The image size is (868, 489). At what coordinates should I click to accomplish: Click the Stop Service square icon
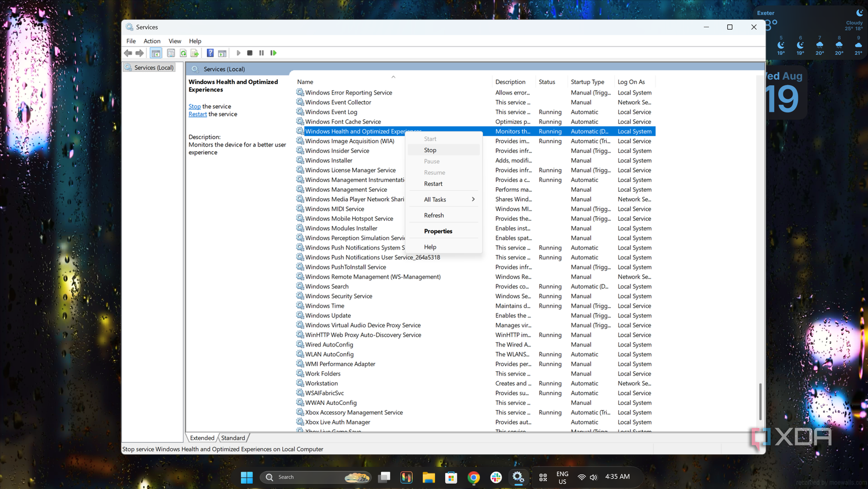(250, 53)
